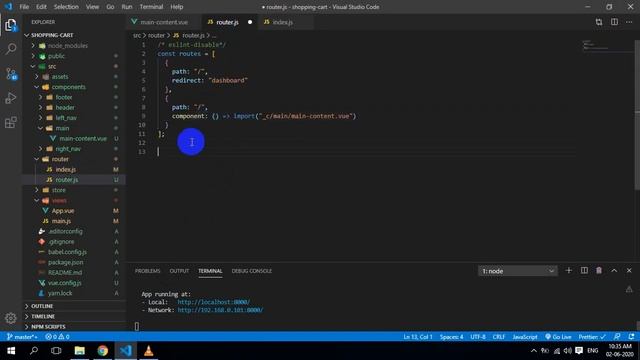
Task: Open the Manage gear icon
Action: point(11,318)
